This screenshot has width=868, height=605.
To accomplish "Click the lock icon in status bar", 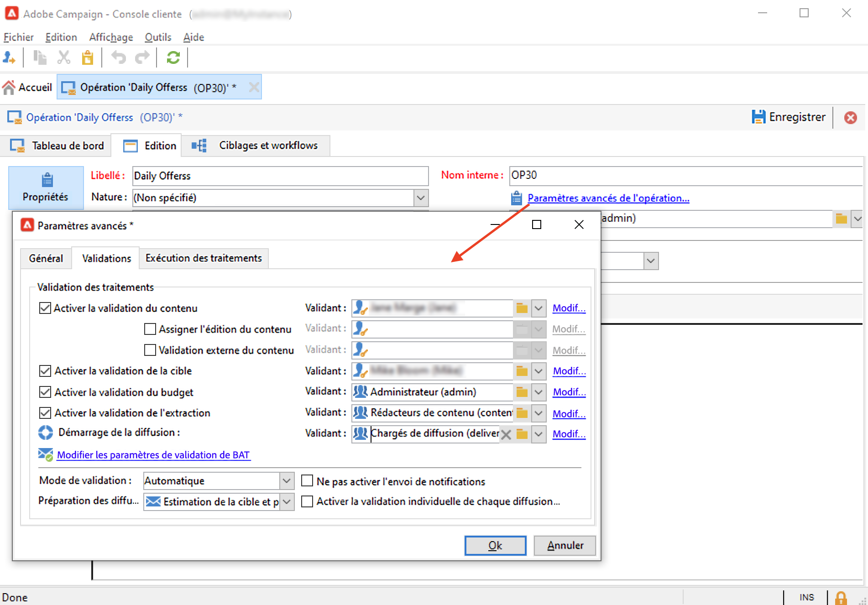I will (841, 598).
